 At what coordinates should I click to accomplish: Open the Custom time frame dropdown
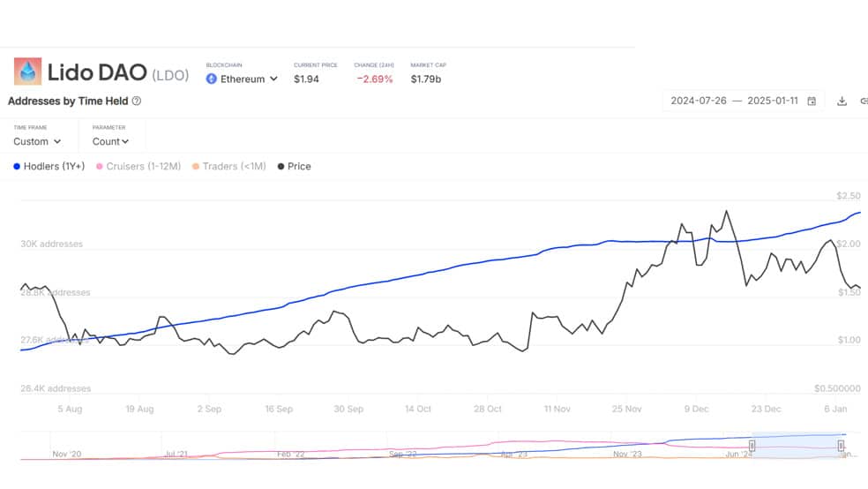pos(37,142)
